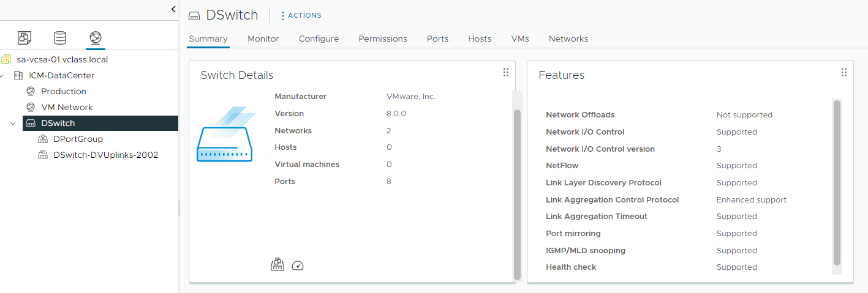
Task: Click the datacenter icon beside ICM-DataCenter
Action: [18, 75]
